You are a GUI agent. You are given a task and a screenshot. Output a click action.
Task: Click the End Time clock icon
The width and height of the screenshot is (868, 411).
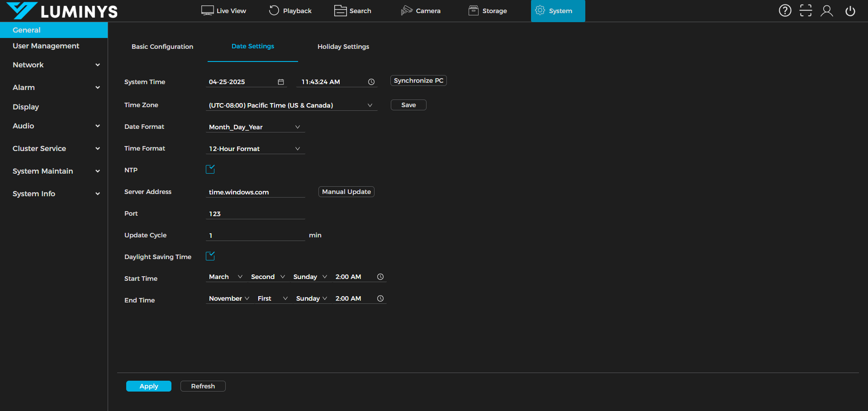[x=380, y=298]
